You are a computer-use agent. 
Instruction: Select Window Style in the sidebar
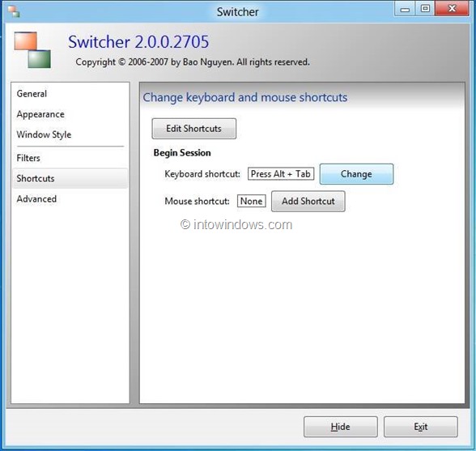coord(70,134)
